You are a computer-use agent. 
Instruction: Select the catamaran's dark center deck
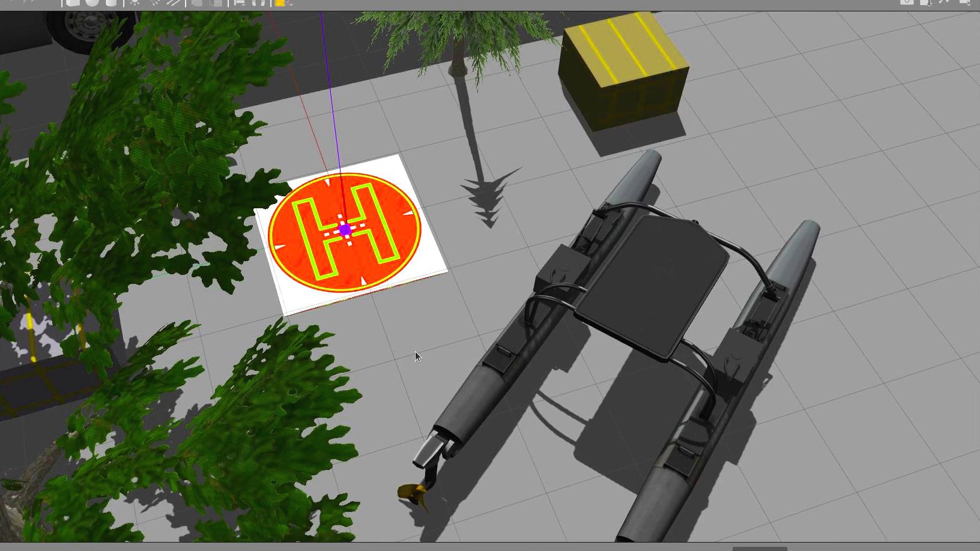653,288
